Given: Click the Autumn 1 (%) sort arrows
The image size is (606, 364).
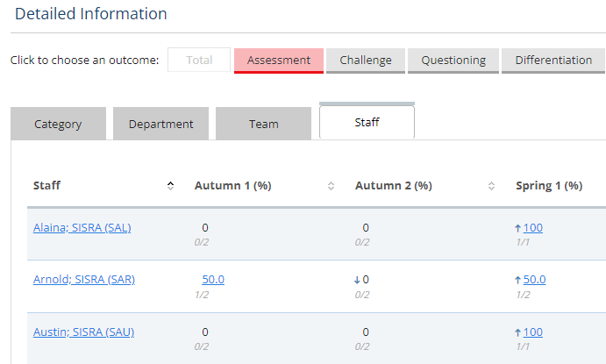Looking at the screenshot, I should (x=331, y=186).
